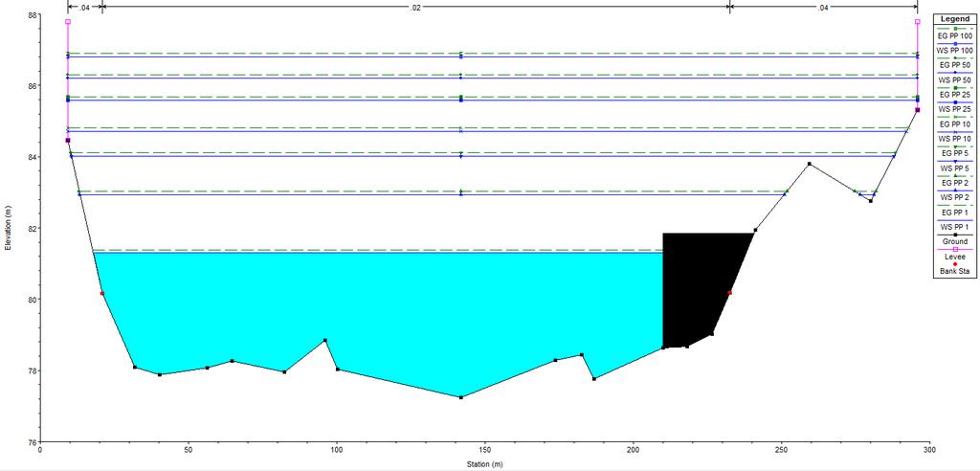Click the 84 elevation tick label

33,157
